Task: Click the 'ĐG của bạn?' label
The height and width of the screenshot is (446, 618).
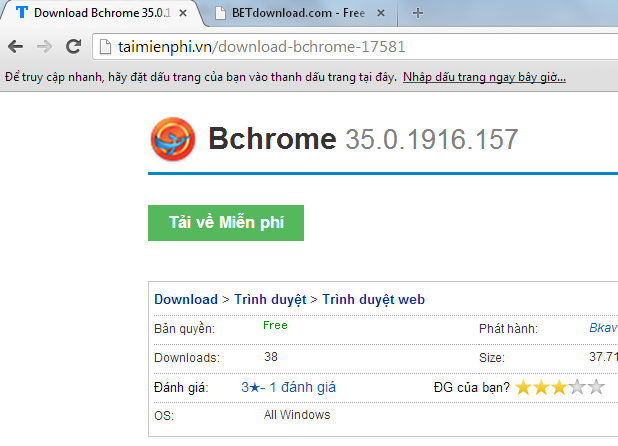Action: click(471, 388)
